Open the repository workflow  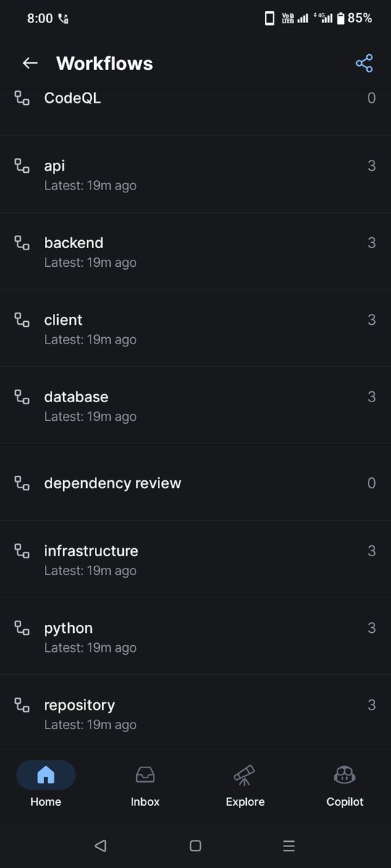pyautogui.click(x=195, y=713)
